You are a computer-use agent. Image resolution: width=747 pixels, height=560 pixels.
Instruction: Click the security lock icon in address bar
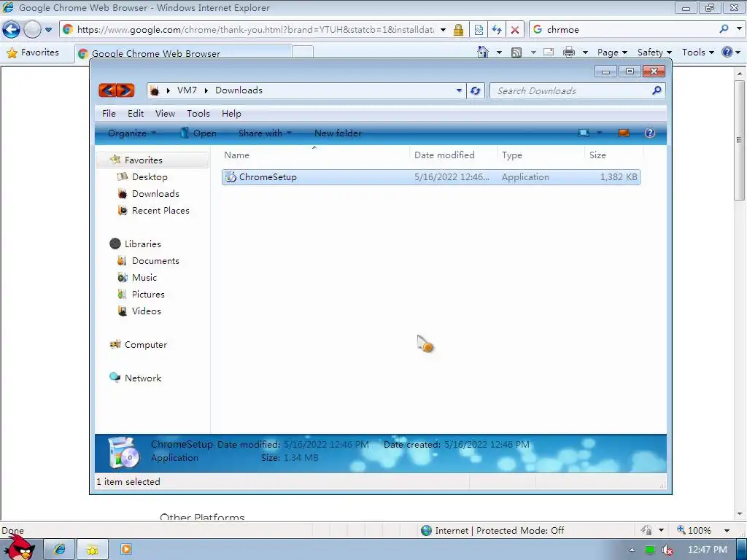coord(458,29)
